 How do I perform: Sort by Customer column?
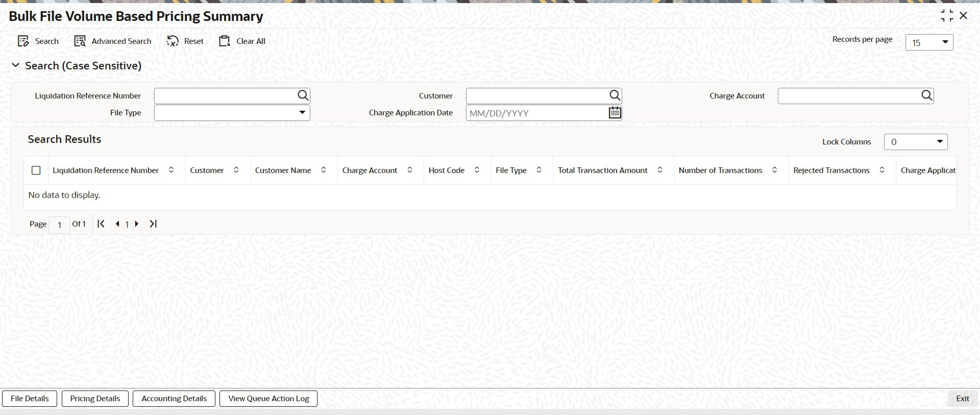pos(236,170)
